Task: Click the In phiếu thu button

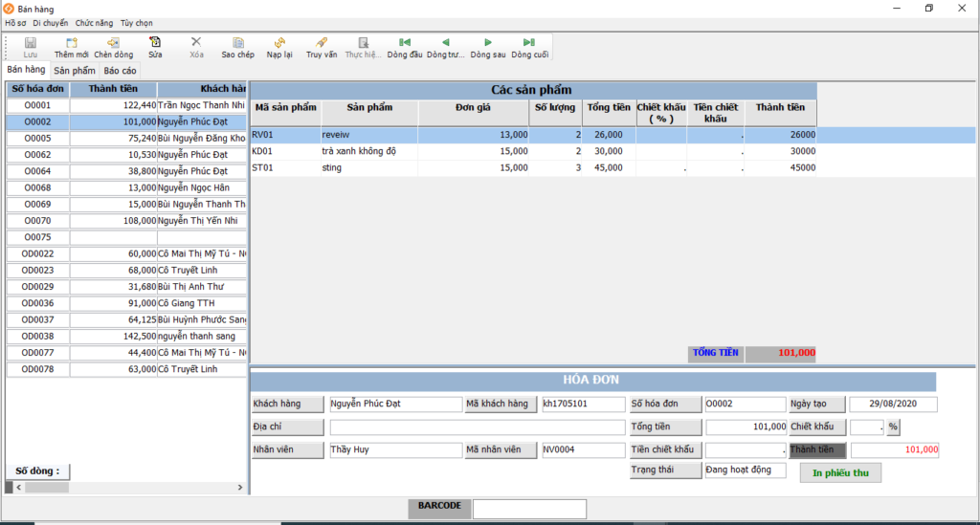Action: 840,472
